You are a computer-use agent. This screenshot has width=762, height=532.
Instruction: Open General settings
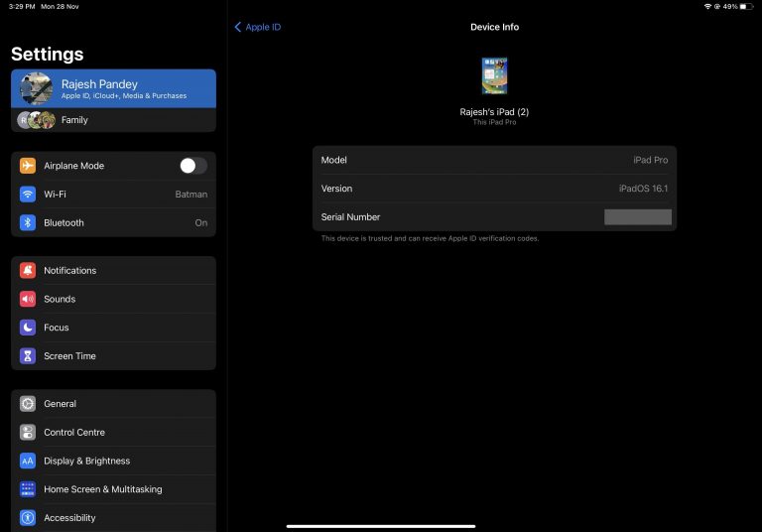(114, 404)
